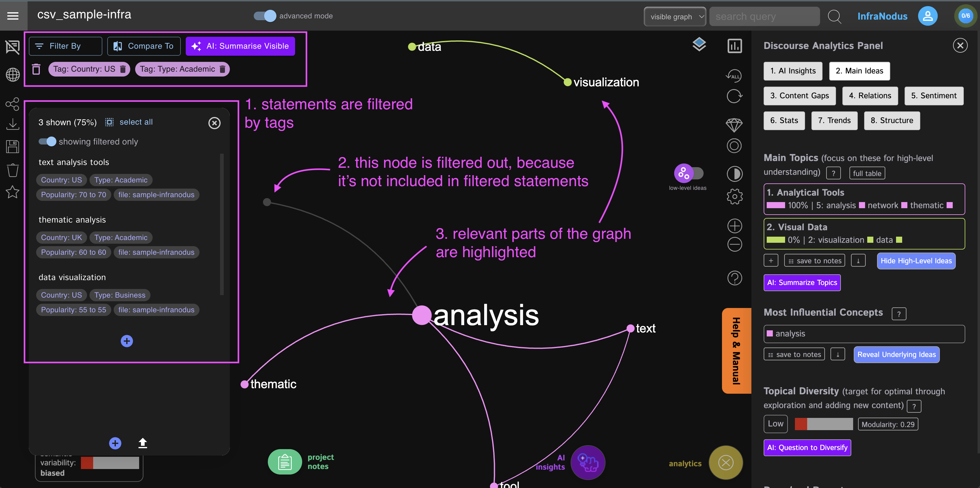980x488 pixels.
Task: Click AI: Summarize Topics button
Action: [802, 282]
